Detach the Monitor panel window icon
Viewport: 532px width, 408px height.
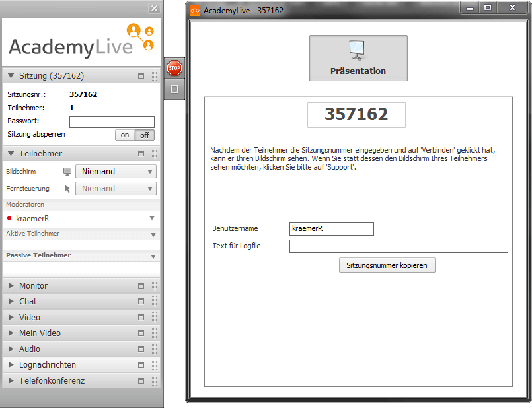141,286
